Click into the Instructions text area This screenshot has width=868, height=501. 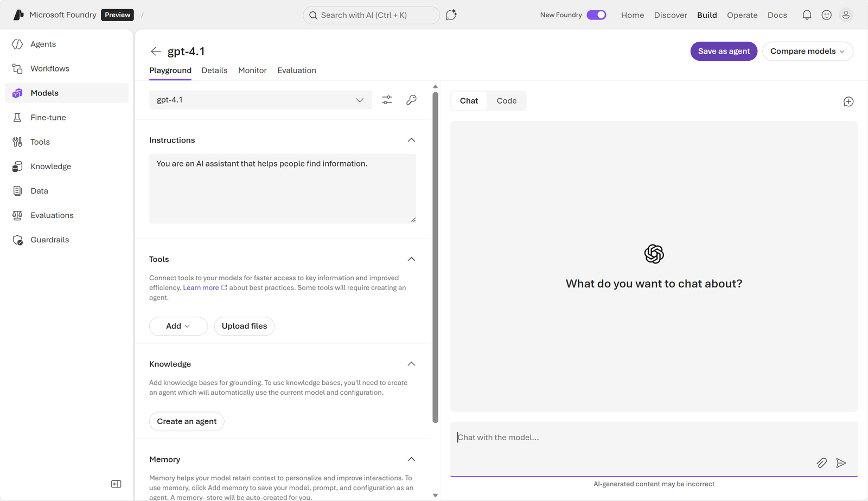283,189
